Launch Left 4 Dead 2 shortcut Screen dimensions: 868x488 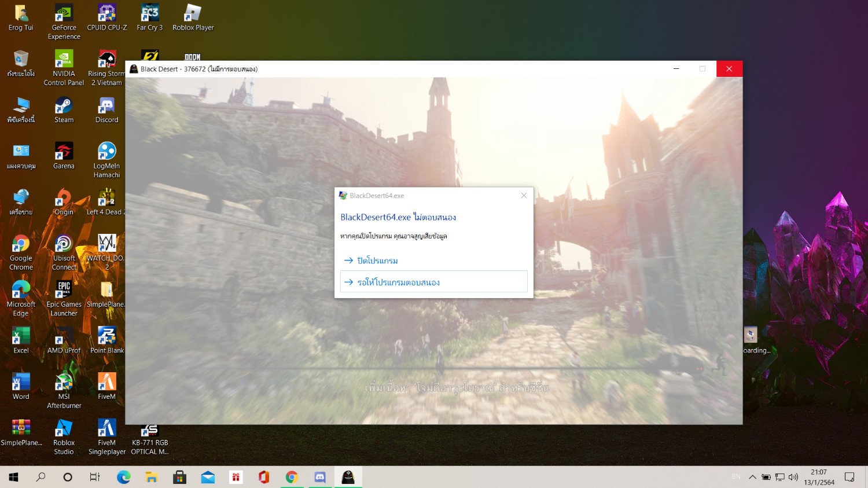coord(106,202)
